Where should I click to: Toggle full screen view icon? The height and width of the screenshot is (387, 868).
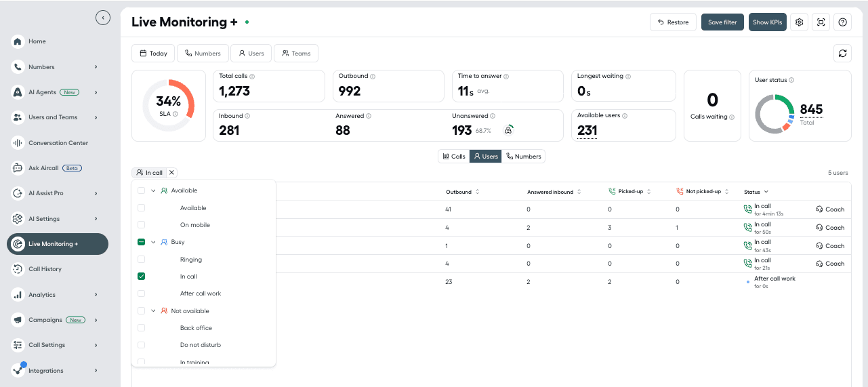coord(821,22)
